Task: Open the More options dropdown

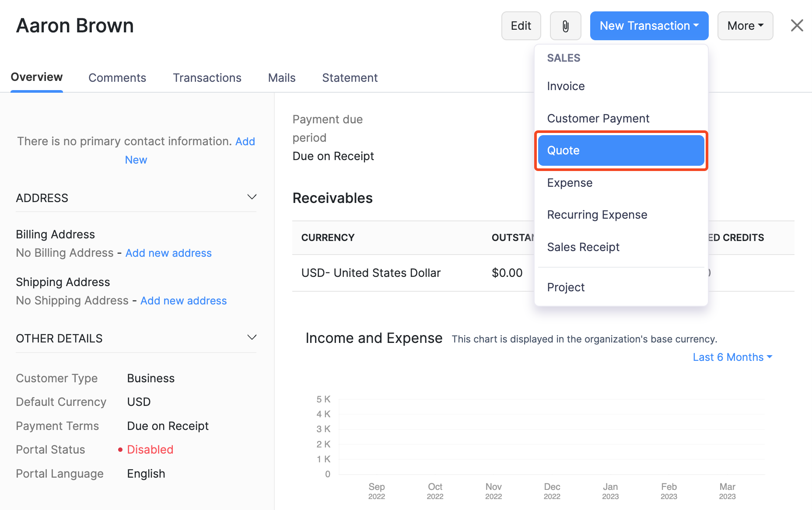Action: [x=745, y=26]
